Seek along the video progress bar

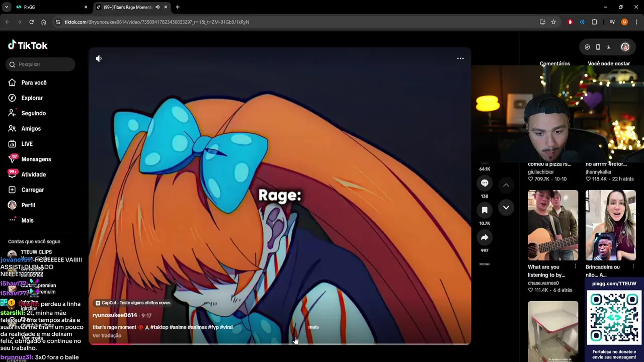(280, 344)
